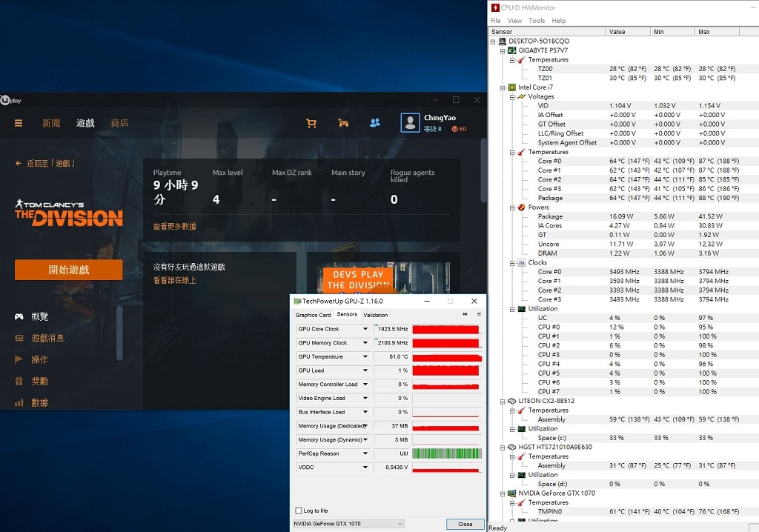Click the flag icon beside 操作
The width and height of the screenshot is (759, 532).
[x=19, y=359]
